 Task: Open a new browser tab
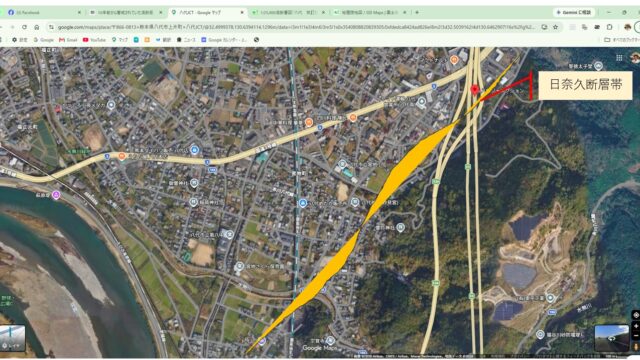tap(417, 13)
